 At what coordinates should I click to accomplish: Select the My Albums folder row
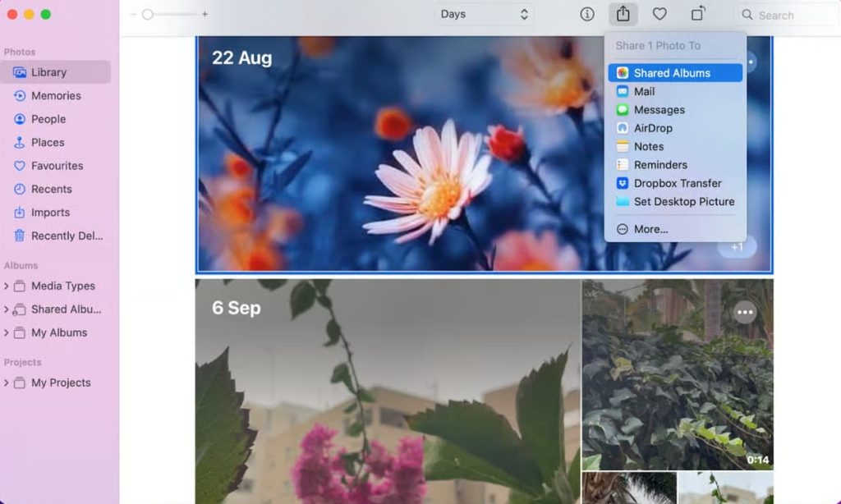tap(56, 333)
